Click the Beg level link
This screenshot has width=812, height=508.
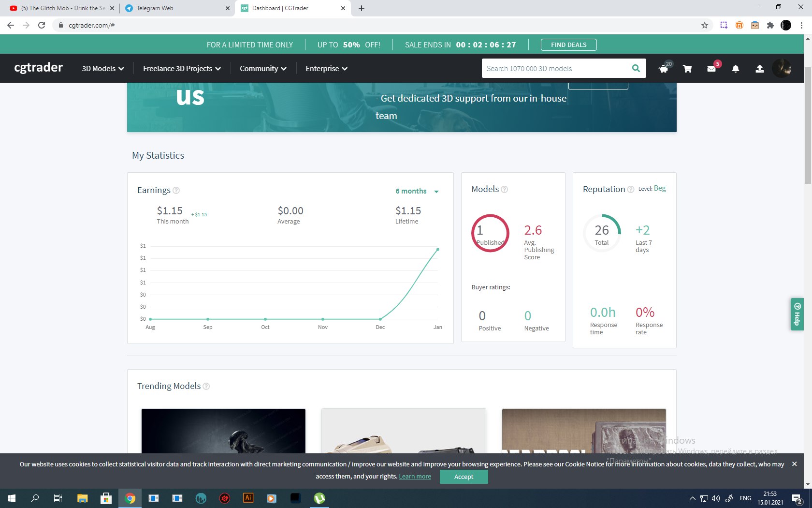660,188
